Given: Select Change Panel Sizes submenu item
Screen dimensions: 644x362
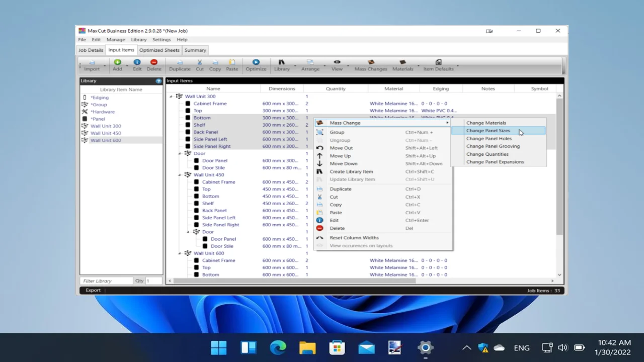Looking at the screenshot, I should pyautogui.click(x=498, y=131).
